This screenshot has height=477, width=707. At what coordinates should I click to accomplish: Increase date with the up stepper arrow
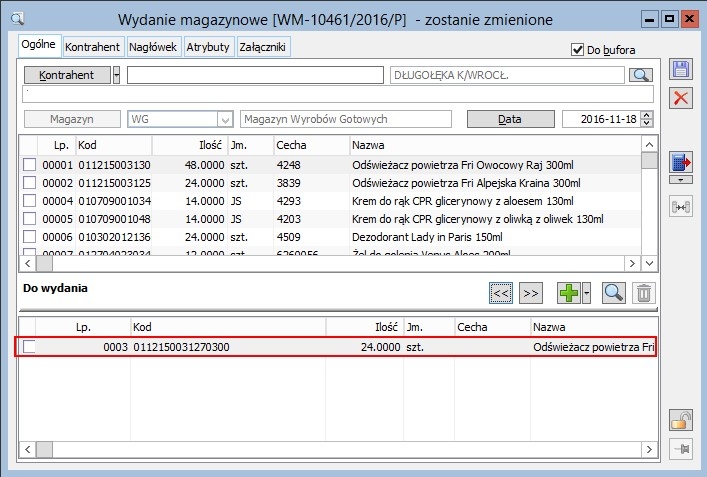[x=647, y=115]
